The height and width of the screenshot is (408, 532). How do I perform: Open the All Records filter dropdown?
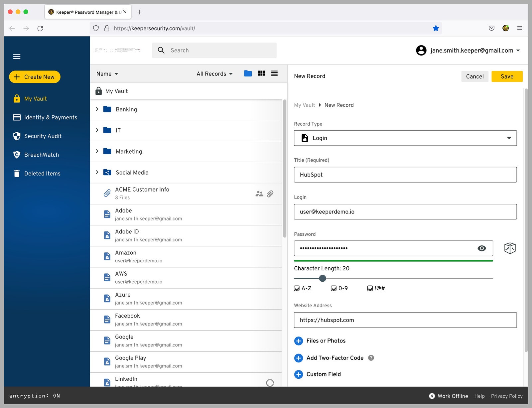(214, 74)
